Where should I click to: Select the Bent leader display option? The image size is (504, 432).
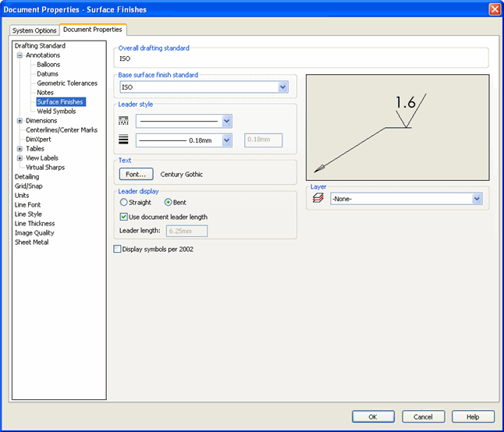coord(168,202)
